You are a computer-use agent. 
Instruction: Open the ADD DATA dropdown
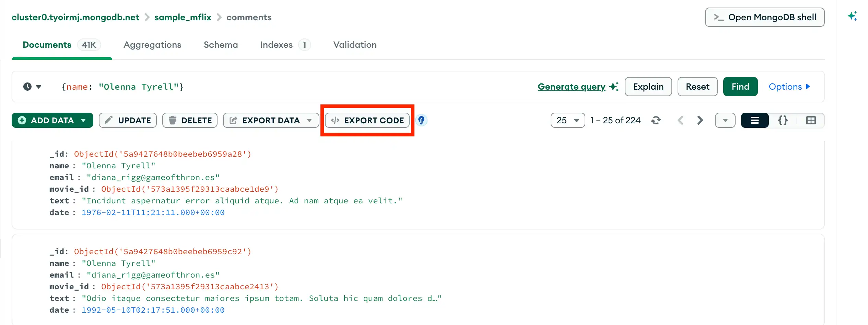[x=83, y=120]
